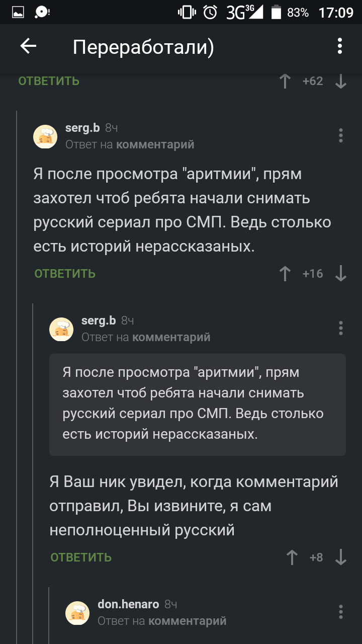Tap the quoted comment block about "аритмии"
This screenshot has height=644, width=362.
click(x=197, y=405)
